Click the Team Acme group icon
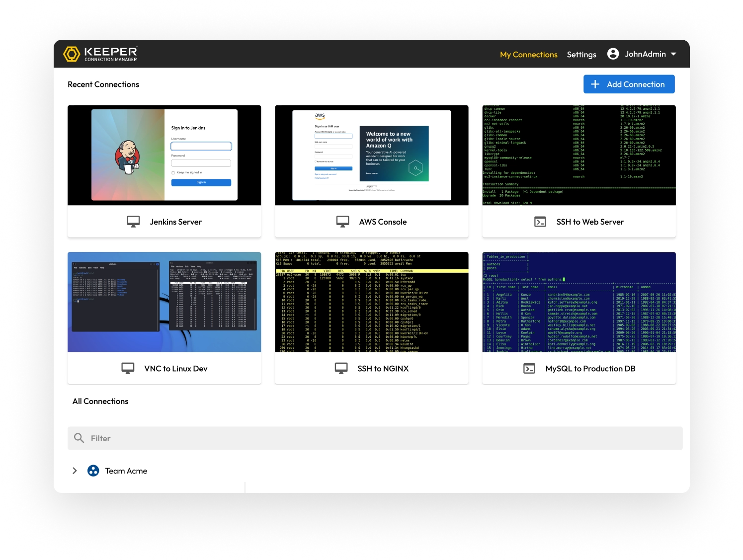This screenshot has width=743, height=560. 93,471
